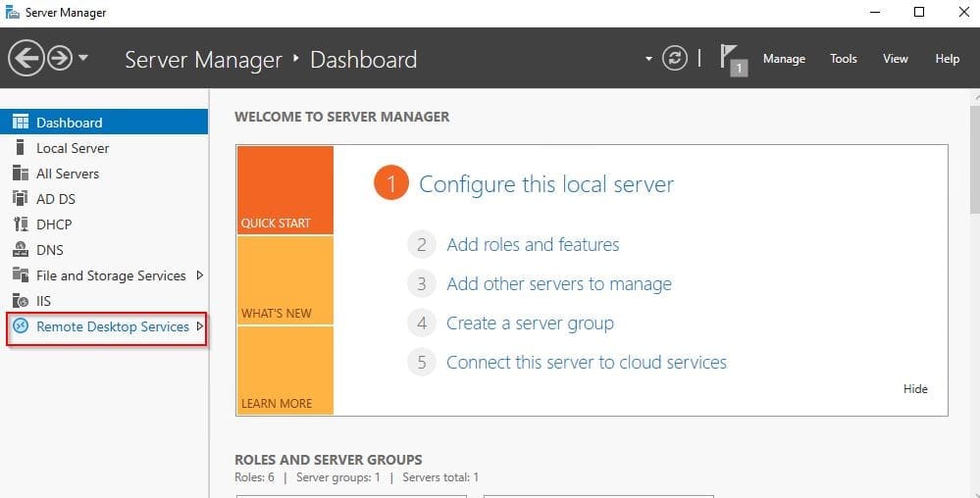Refresh the Server Manager dashboard
The width and height of the screenshot is (980, 498).
675,59
